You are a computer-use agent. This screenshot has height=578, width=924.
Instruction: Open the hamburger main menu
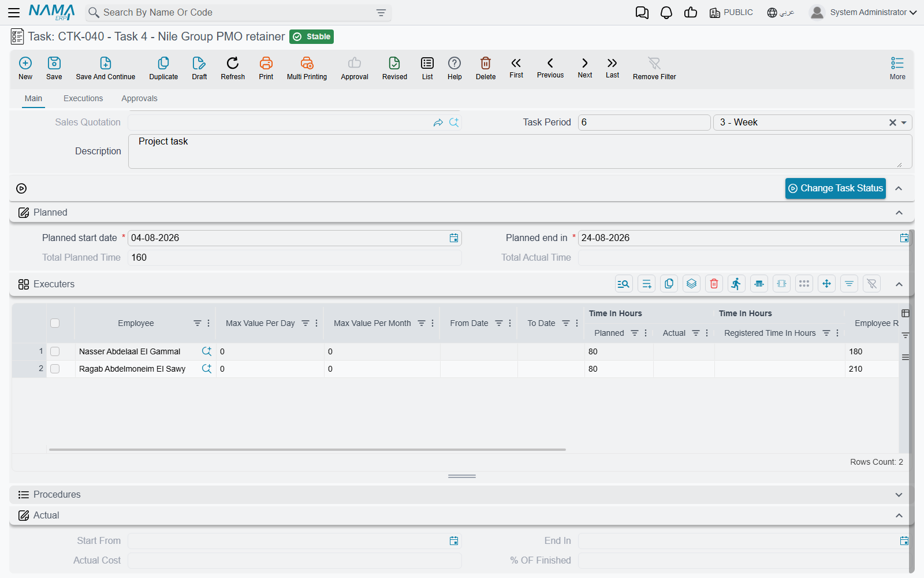tap(14, 12)
